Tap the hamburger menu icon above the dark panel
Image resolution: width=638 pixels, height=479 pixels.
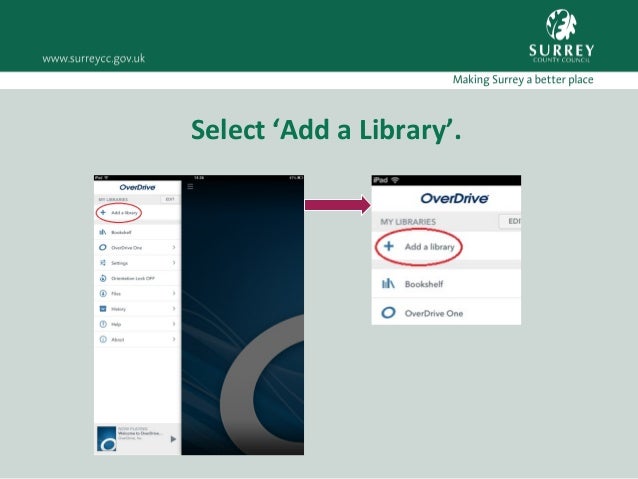click(x=190, y=187)
